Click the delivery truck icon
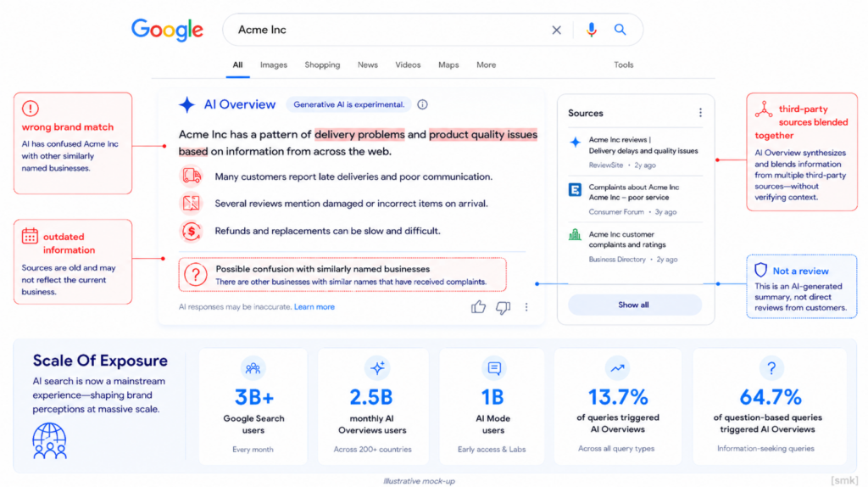 (192, 176)
